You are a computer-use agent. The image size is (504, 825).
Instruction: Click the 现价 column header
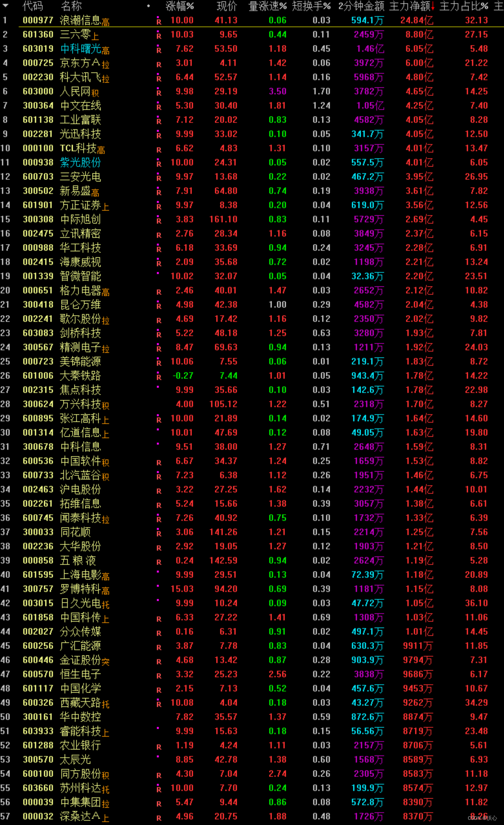click(226, 6)
